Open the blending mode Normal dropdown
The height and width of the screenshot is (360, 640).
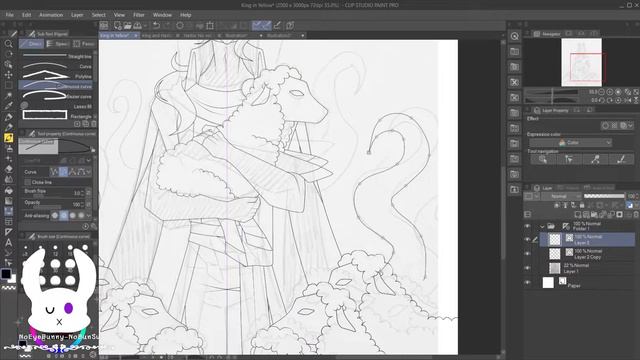561,196
